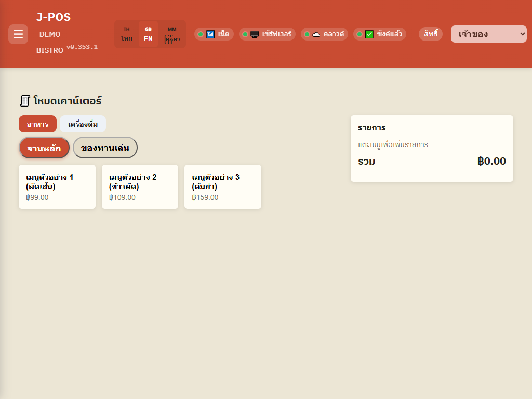
Task: Click the เน็ต status label
Action: (223, 34)
